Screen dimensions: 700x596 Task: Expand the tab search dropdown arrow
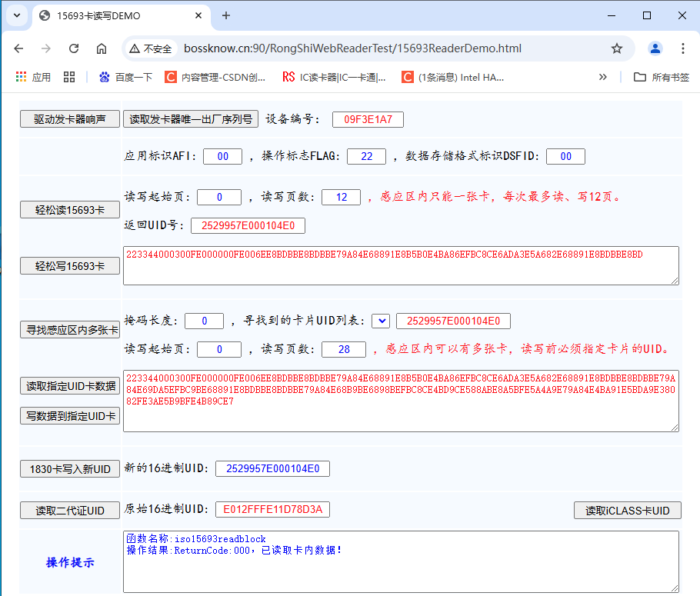[17, 15]
